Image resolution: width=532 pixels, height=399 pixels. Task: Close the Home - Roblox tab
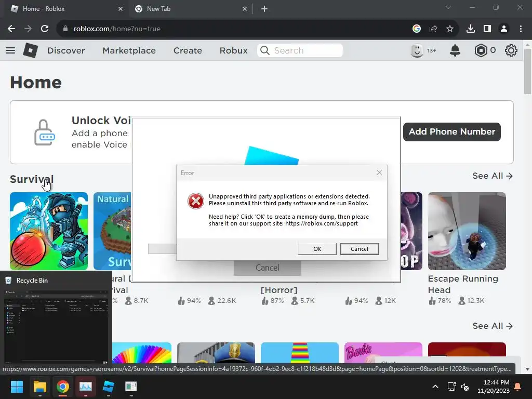tap(121, 9)
